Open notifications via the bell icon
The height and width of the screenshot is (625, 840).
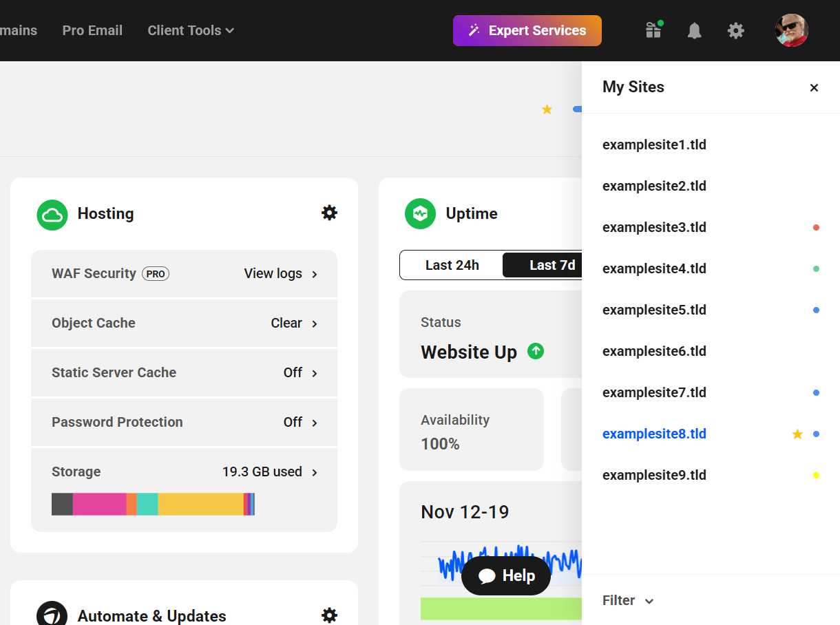point(694,30)
